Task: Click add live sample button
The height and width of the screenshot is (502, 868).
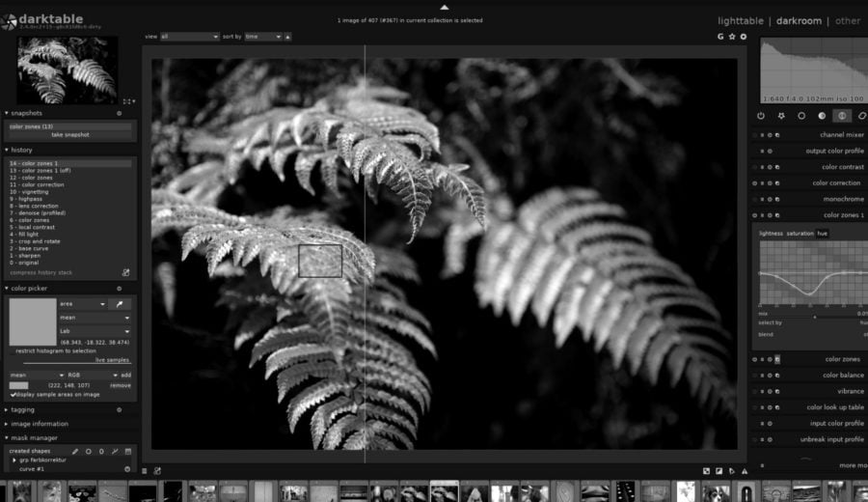Action: point(125,376)
